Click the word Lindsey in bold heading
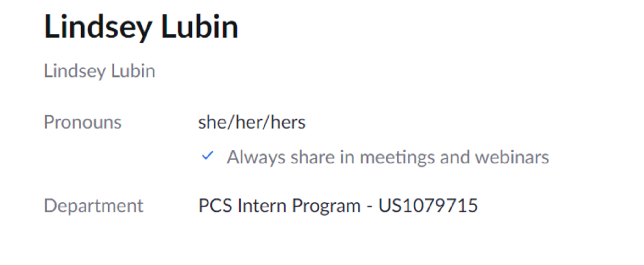Viewport: 644px width, 265px height. [x=98, y=27]
